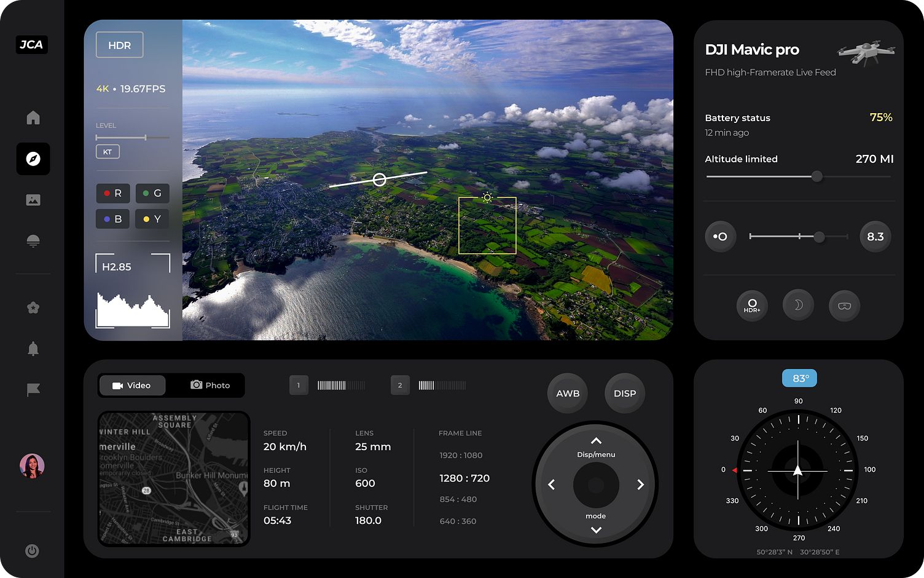Image resolution: width=924 pixels, height=578 pixels.
Task: Click the power icon at sidebar bottom
Action: pos(33,551)
